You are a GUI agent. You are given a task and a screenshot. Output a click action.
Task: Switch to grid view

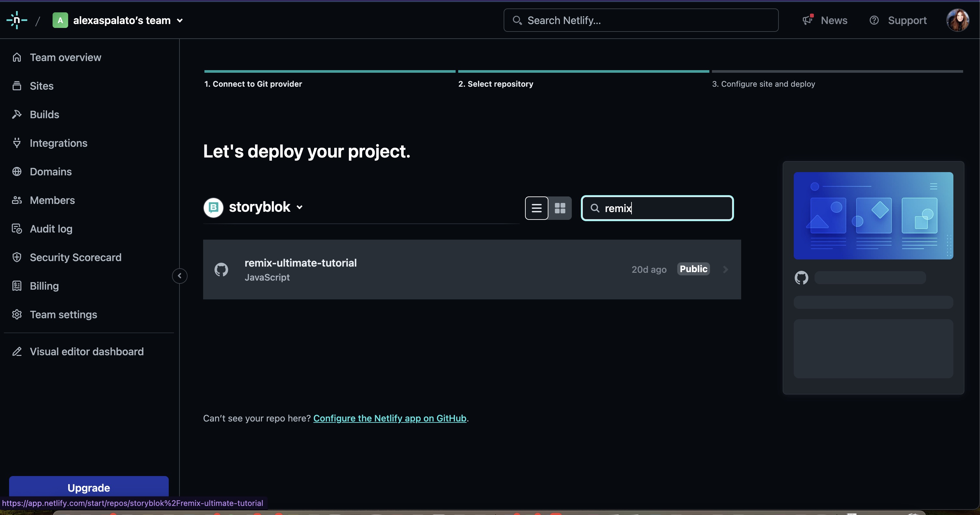pyautogui.click(x=560, y=208)
